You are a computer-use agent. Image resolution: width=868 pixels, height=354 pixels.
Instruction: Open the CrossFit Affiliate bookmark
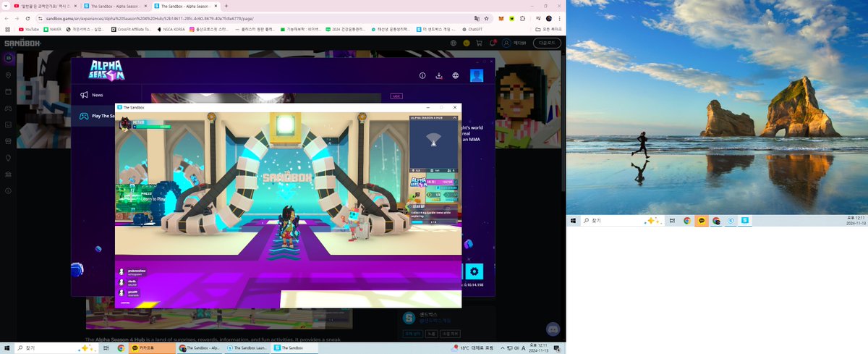132,29
